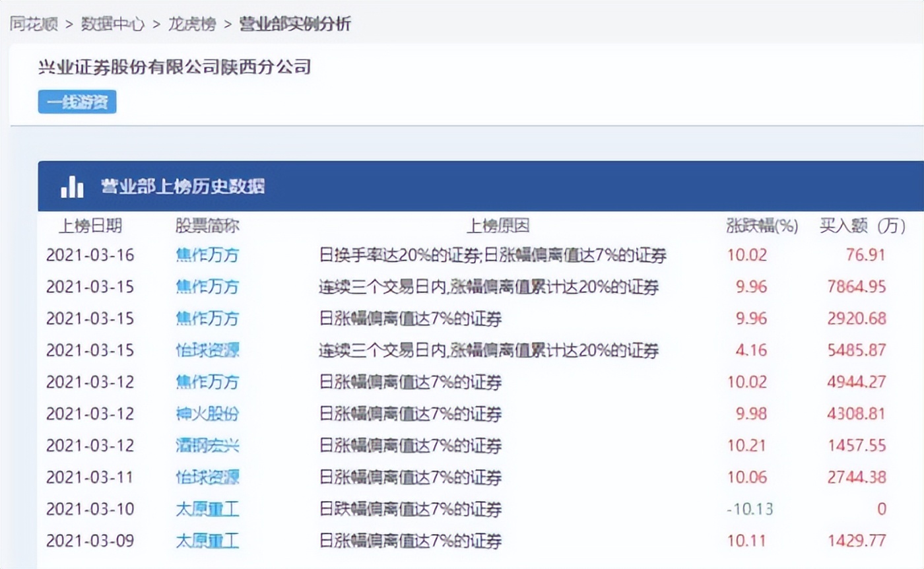Open the 酒钢宏兴 stock link
The height and width of the screenshot is (569, 924).
[207, 445]
